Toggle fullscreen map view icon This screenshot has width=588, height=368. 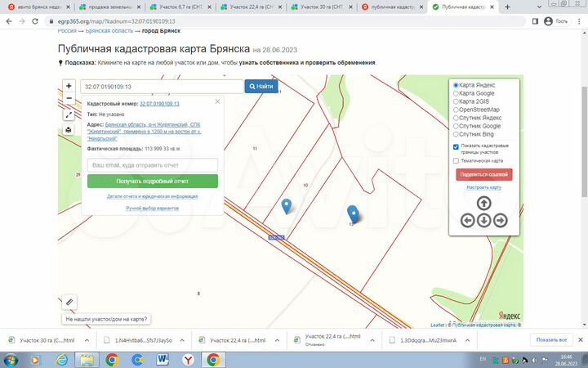(x=69, y=115)
